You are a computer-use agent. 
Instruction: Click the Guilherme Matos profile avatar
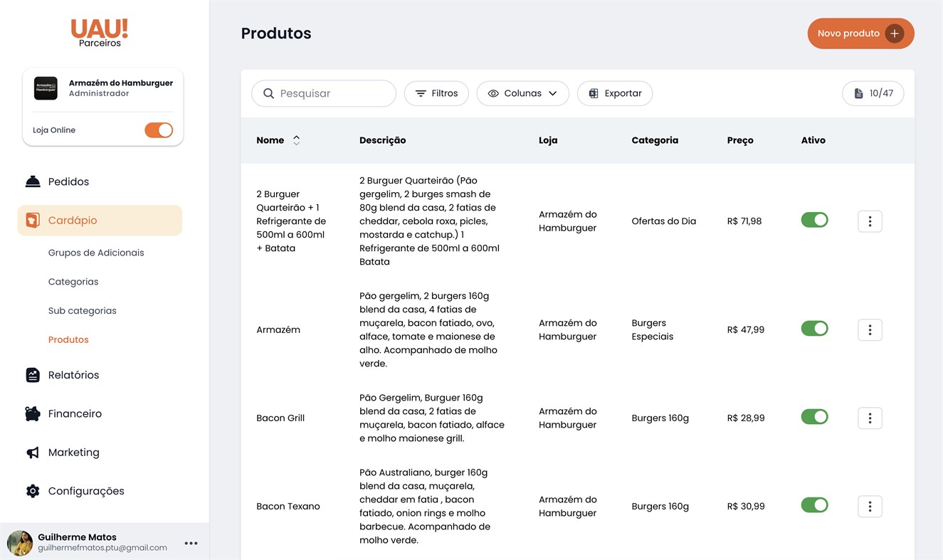[x=20, y=543]
